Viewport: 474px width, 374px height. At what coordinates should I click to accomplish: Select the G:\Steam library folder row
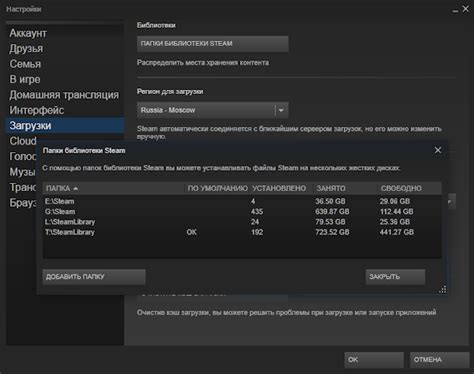pos(242,212)
